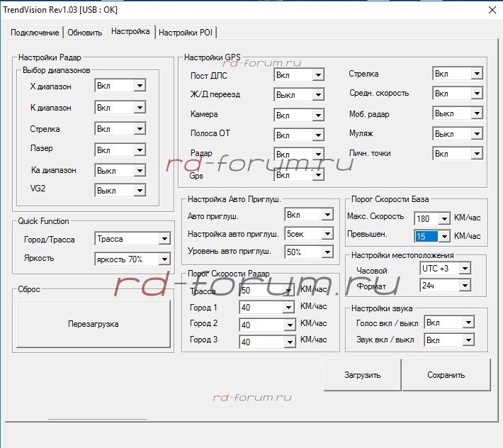Screen dimensions: 503x448
Task: Open the Моб. радар dropdown
Action: click(x=476, y=113)
